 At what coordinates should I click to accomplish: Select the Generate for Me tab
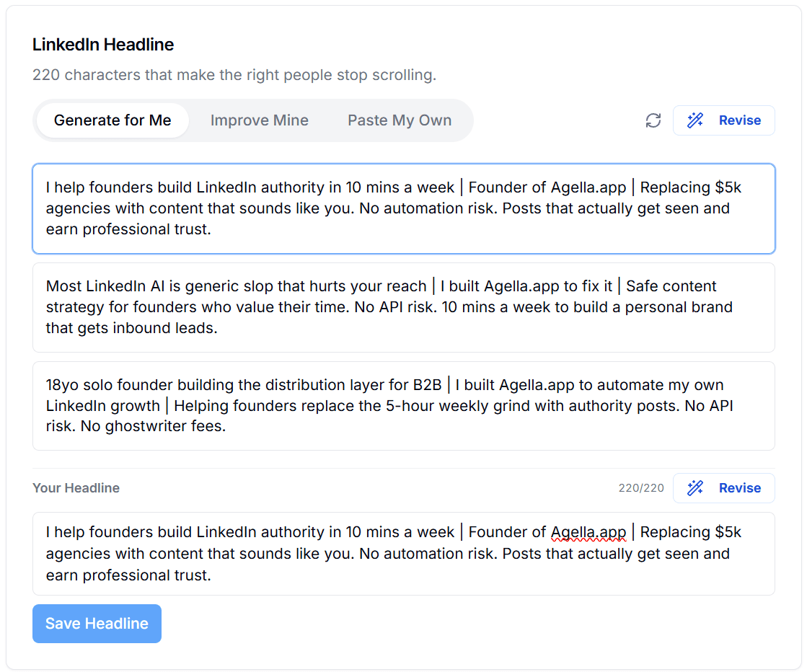(112, 120)
